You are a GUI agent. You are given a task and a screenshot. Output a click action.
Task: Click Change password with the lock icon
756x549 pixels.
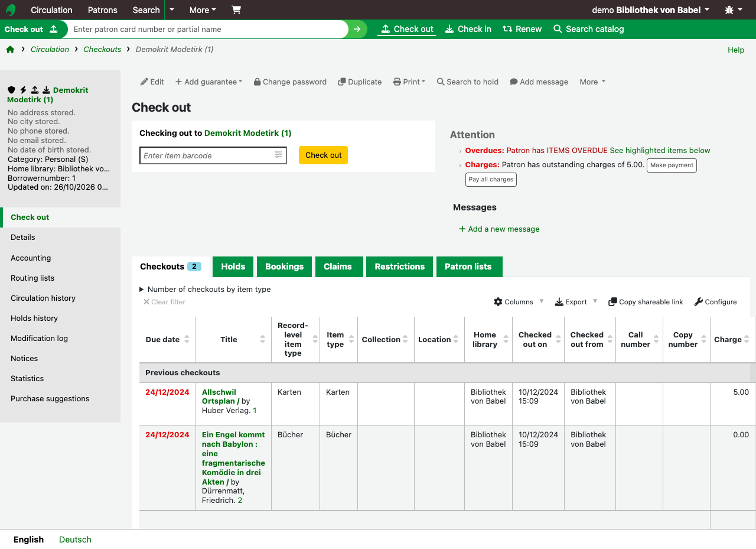(x=290, y=82)
